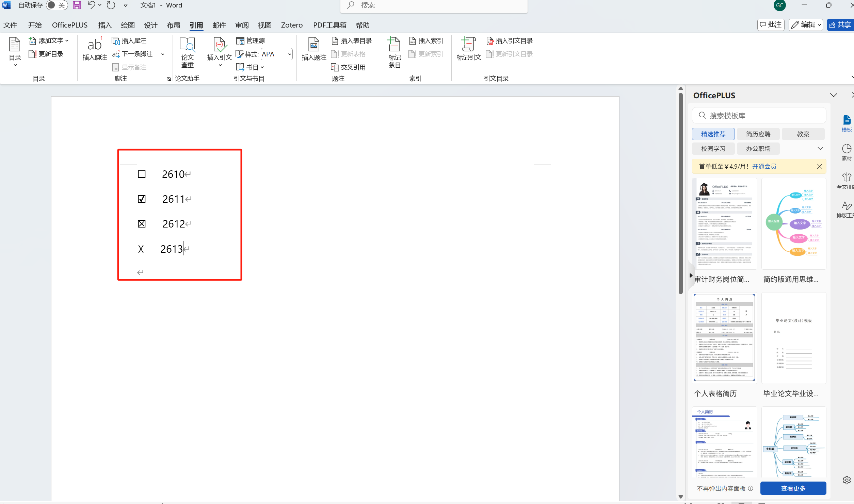Click the Insert Footnote (插入脚注) icon
This screenshot has width=854, height=504.
click(94, 45)
